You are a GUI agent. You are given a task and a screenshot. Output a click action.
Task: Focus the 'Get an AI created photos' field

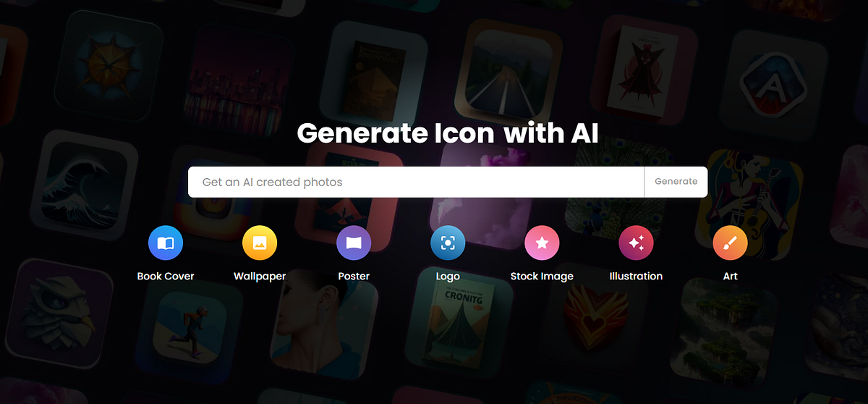click(x=416, y=182)
